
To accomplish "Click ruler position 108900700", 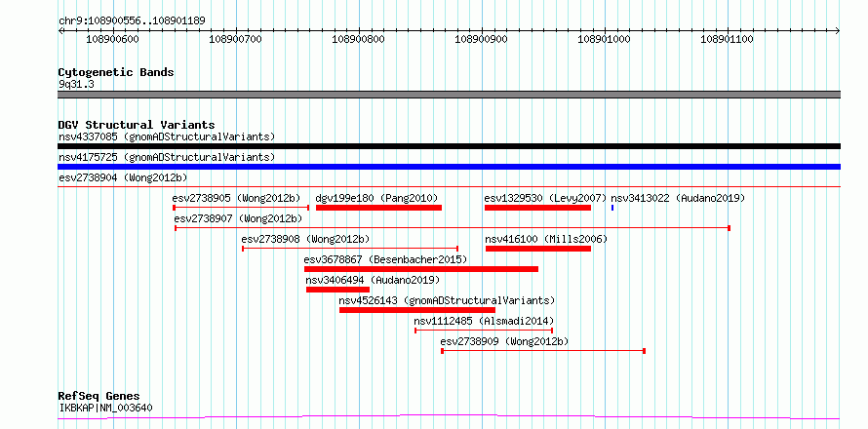I will coord(236,39).
